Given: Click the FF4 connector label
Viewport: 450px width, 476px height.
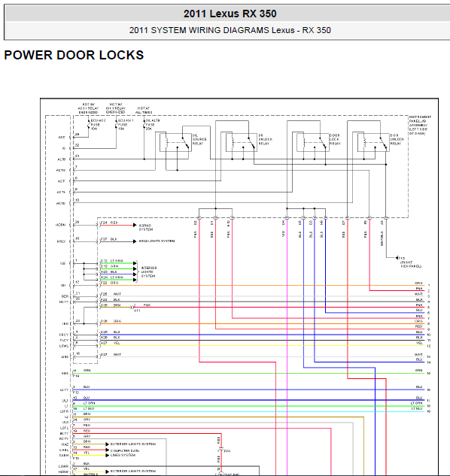Looking at the screenshot, I should (x=227, y=451).
